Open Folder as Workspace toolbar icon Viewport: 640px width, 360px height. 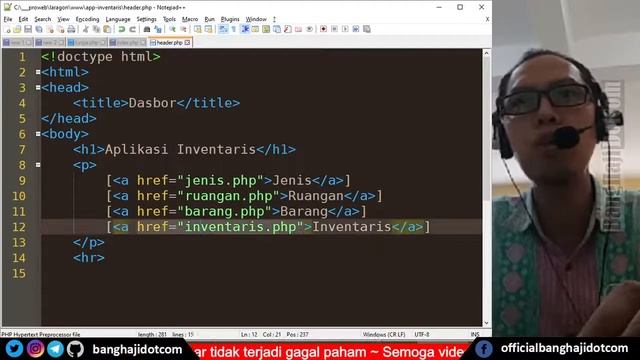(298, 29)
